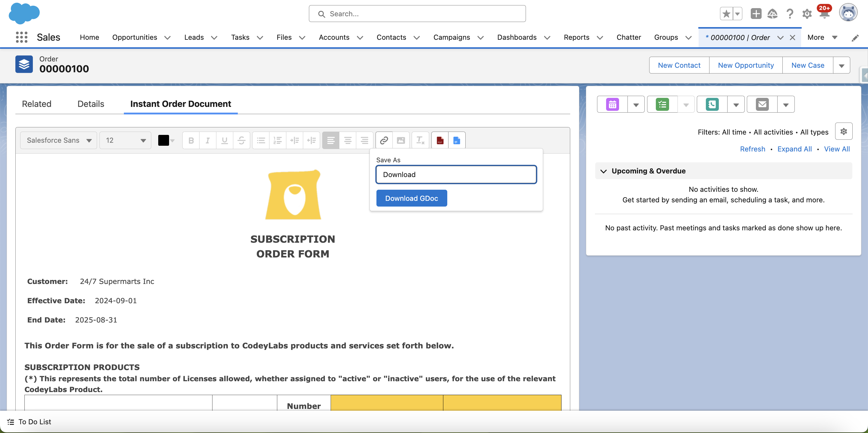The width and height of the screenshot is (868, 433).
Task: Click New Contact button
Action: tap(679, 65)
